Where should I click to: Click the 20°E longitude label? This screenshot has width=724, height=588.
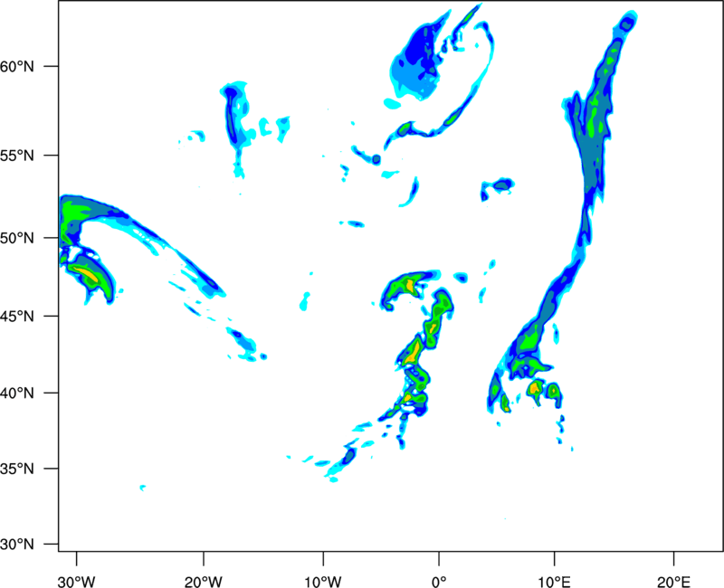[x=673, y=582]
